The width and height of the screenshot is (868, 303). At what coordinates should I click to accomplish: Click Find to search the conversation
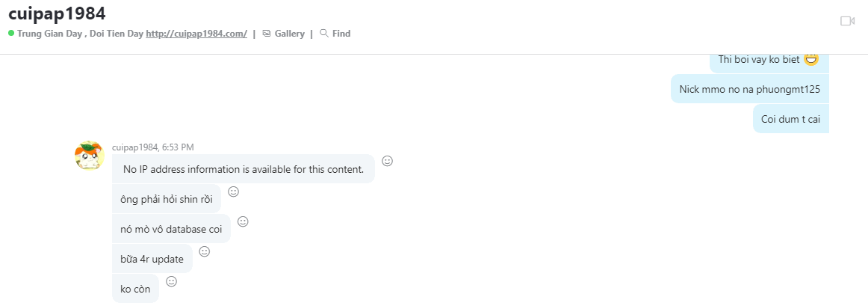pyautogui.click(x=335, y=34)
